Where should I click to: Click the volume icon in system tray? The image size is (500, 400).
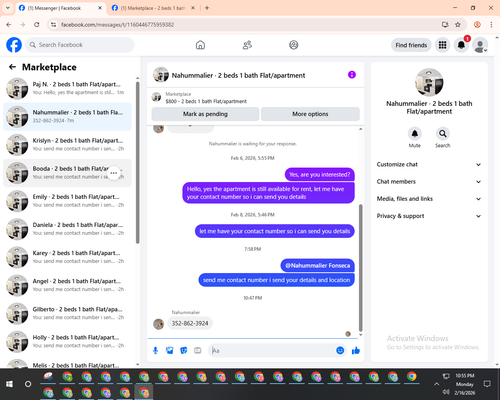(446, 392)
